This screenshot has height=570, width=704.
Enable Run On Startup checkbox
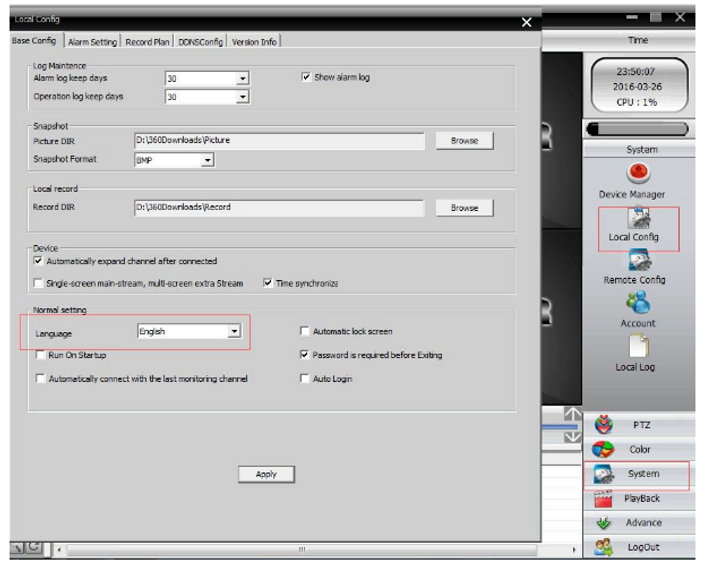click(40, 355)
